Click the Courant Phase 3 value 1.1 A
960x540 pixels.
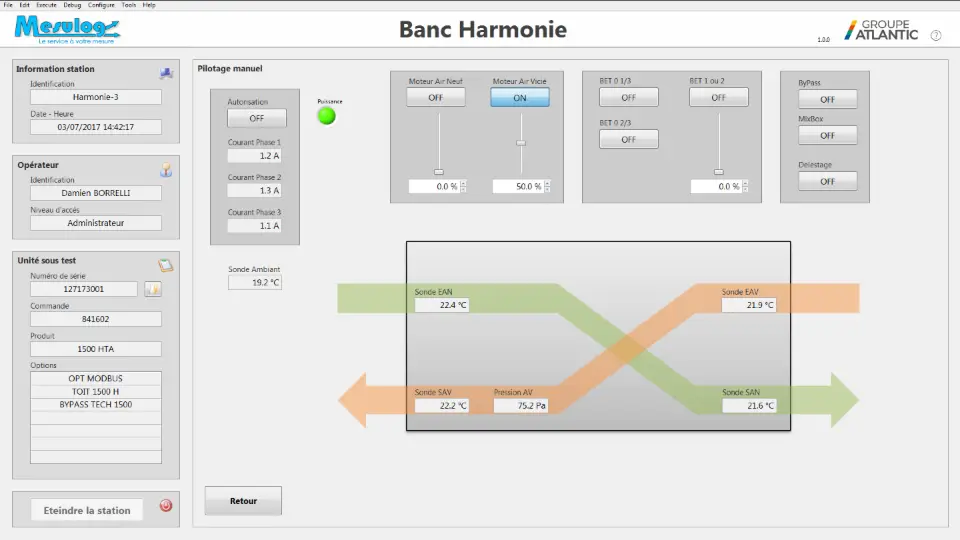pyautogui.click(x=254, y=225)
